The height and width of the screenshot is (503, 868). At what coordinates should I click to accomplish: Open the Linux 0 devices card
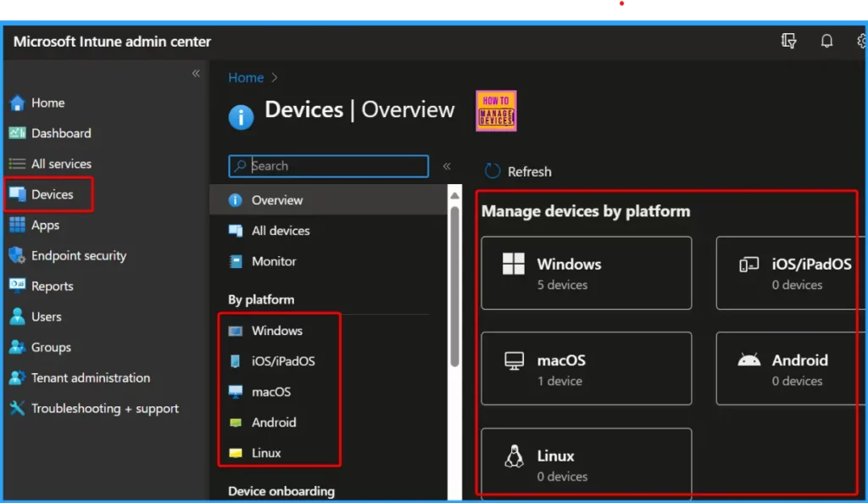[x=587, y=464]
